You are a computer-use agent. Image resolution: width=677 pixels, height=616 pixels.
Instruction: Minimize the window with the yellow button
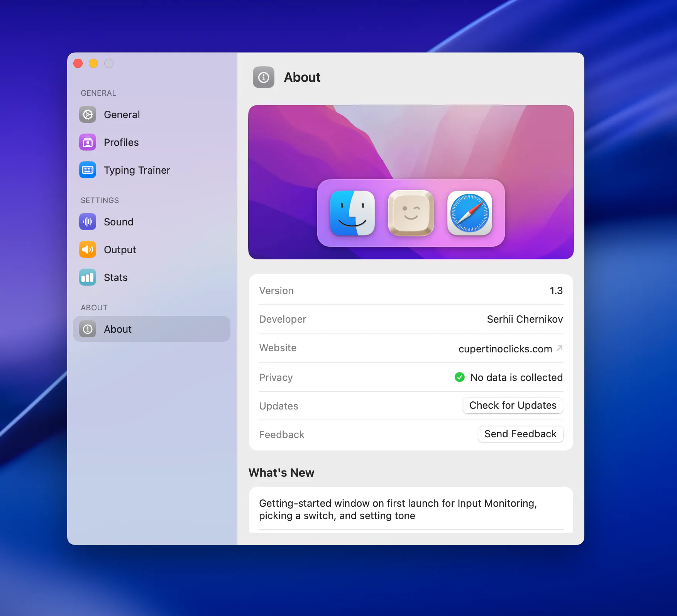coord(93,63)
